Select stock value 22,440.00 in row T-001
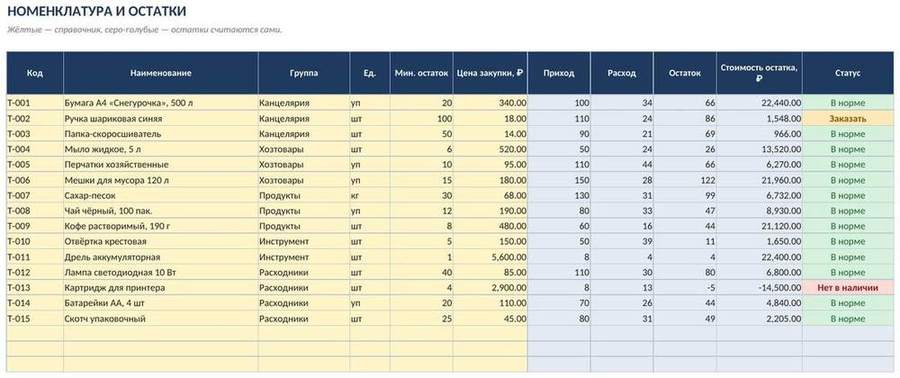This screenshot has width=900, height=378. pos(759,103)
